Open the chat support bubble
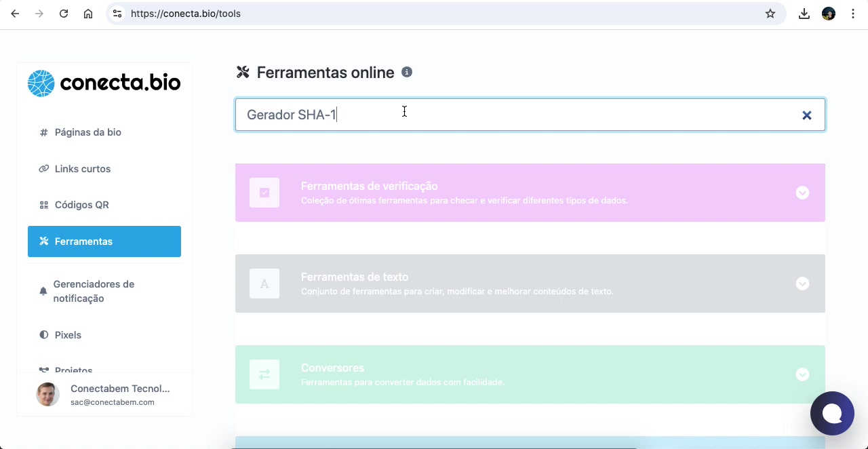Image resolution: width=868 pixels, height=449 pixels. point(832,413)
